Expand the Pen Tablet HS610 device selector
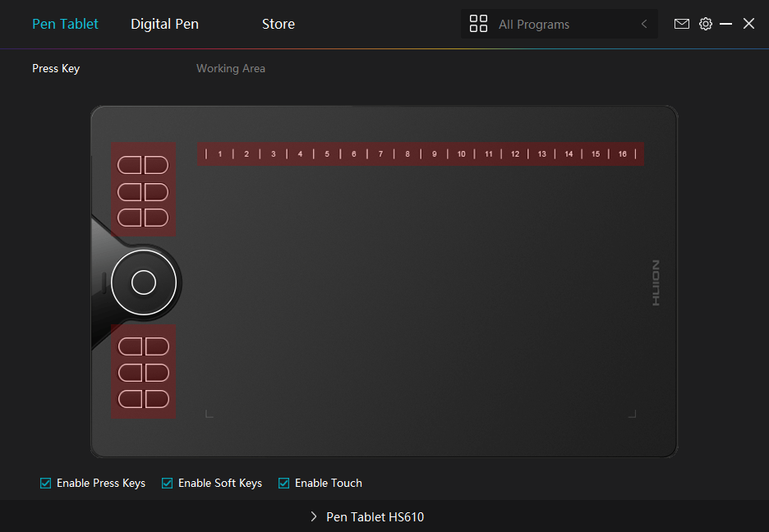This screenshot has height=532, width=769. coord(314,516)
